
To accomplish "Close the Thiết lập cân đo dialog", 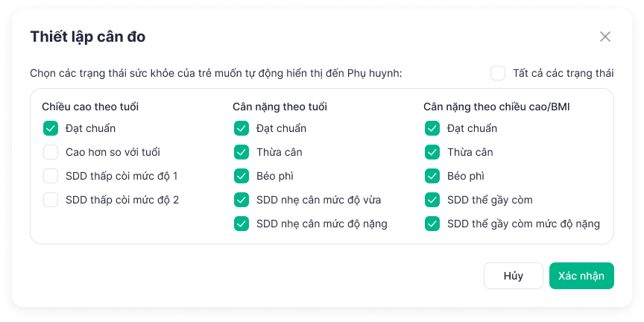I will [x=605, y=37].
